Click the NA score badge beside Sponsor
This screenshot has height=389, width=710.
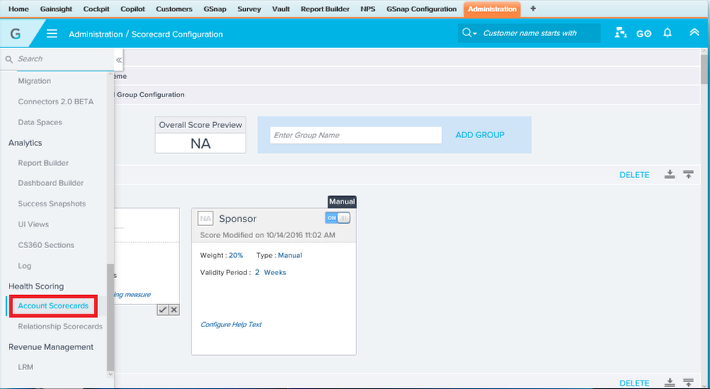[x=206, y=219]
